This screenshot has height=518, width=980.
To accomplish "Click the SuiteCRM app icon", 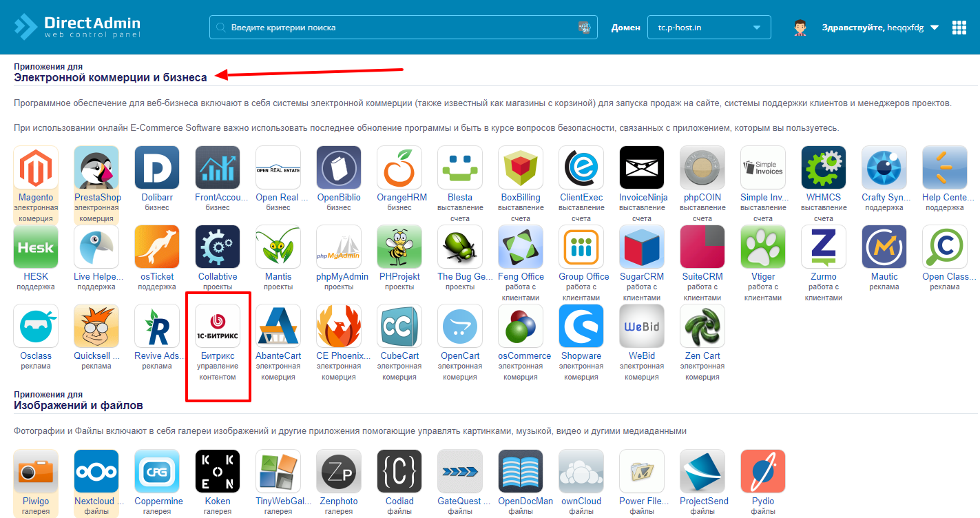I will click(x=702, y=247).
